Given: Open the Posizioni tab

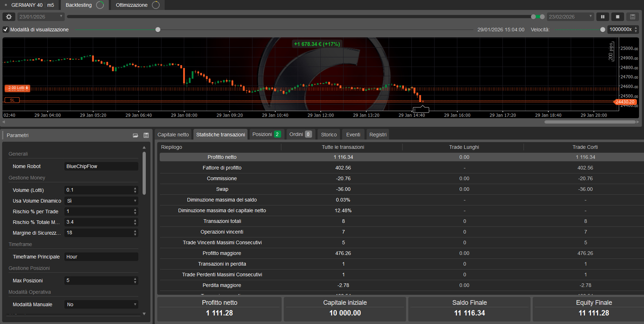Looking at the screenshot, I should tap(262, 134).
